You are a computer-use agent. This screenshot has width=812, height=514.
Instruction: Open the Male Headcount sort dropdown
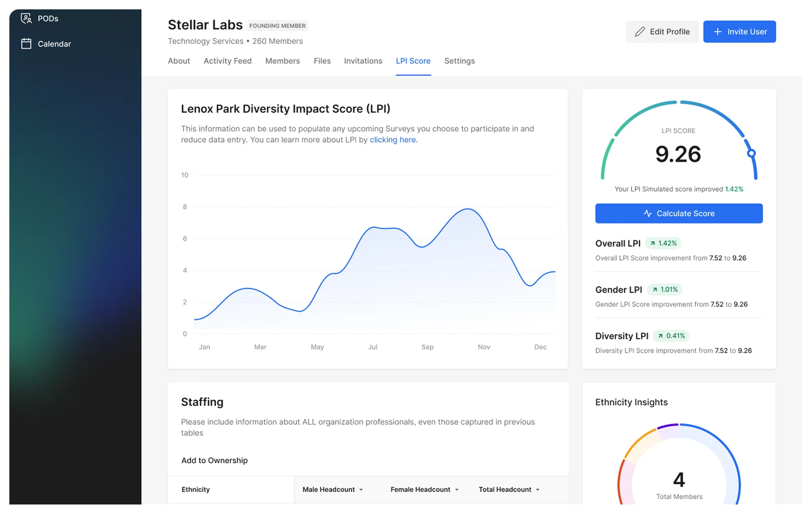[x=361, y=490]
